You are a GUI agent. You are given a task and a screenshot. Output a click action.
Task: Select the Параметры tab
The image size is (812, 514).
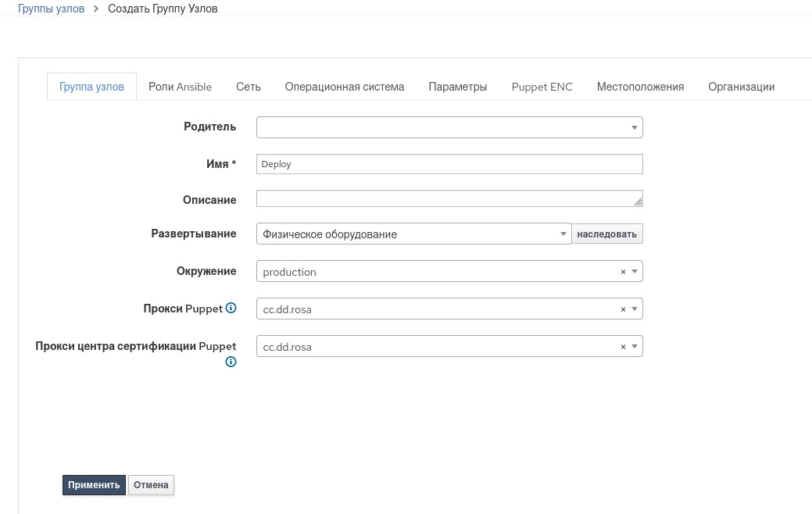click(458, 87)
